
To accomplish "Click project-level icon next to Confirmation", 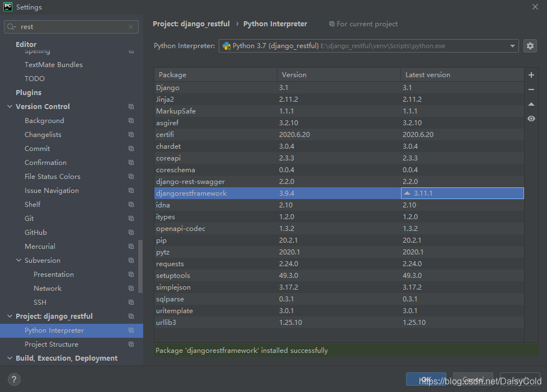I will (131, 163).
